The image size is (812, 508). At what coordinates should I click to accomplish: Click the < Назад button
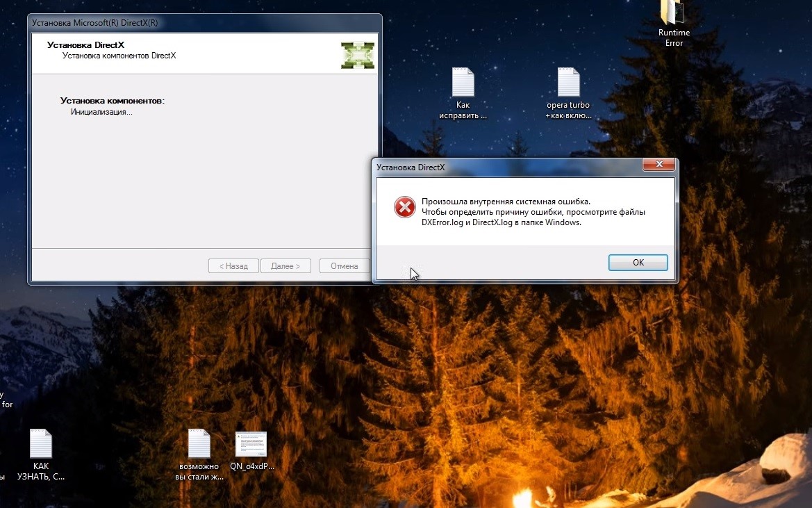(x=233, y=266)
